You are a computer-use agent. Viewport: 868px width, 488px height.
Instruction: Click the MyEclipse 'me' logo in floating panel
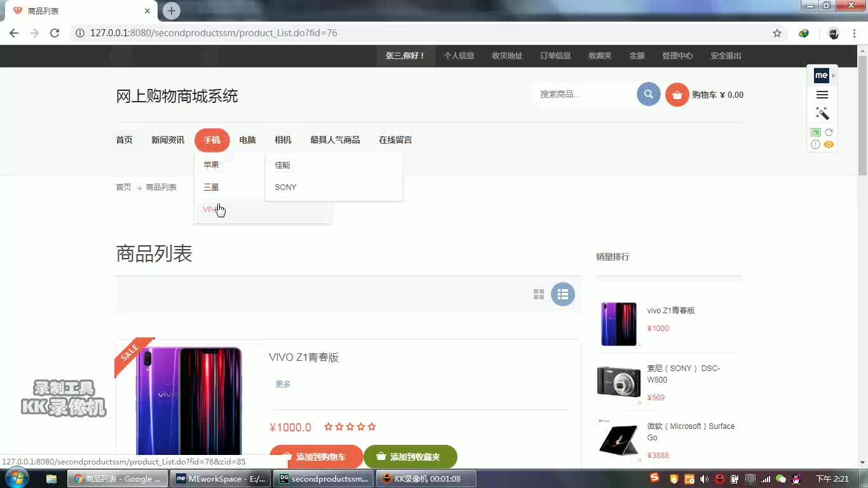(821, 75)
